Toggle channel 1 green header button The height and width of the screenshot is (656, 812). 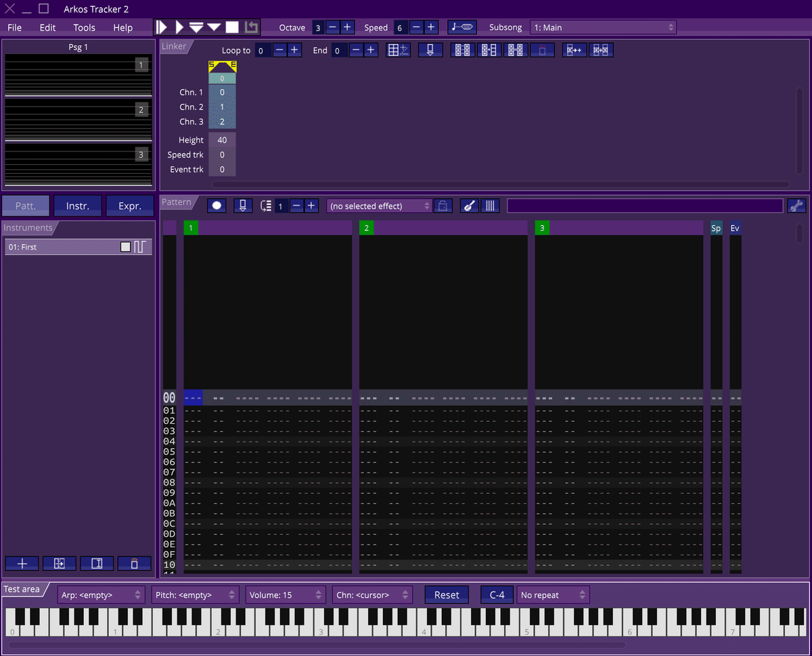click(191, 228)
